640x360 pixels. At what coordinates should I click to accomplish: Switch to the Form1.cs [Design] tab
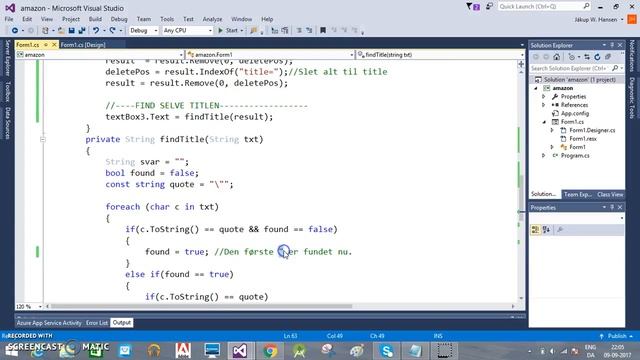[83, 45]
